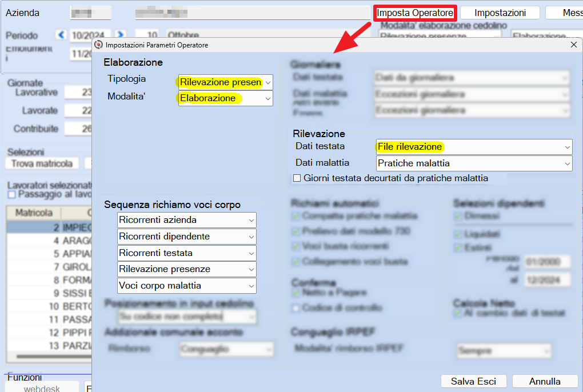Select employee row with matricola 4
This screenshot has height=392, width=583.
[x=49, y=241]
